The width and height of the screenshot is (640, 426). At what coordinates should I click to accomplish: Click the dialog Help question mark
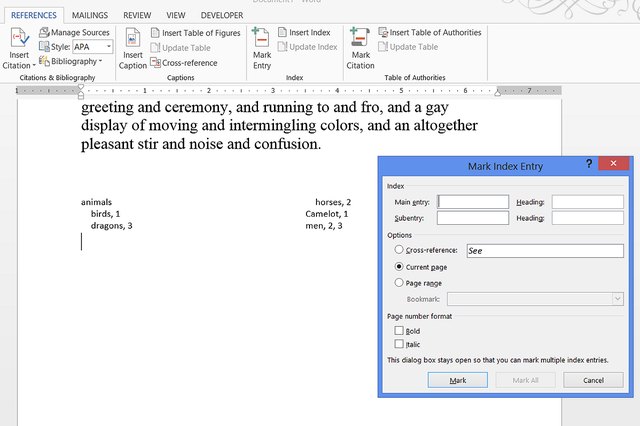[x=589, y=164]
